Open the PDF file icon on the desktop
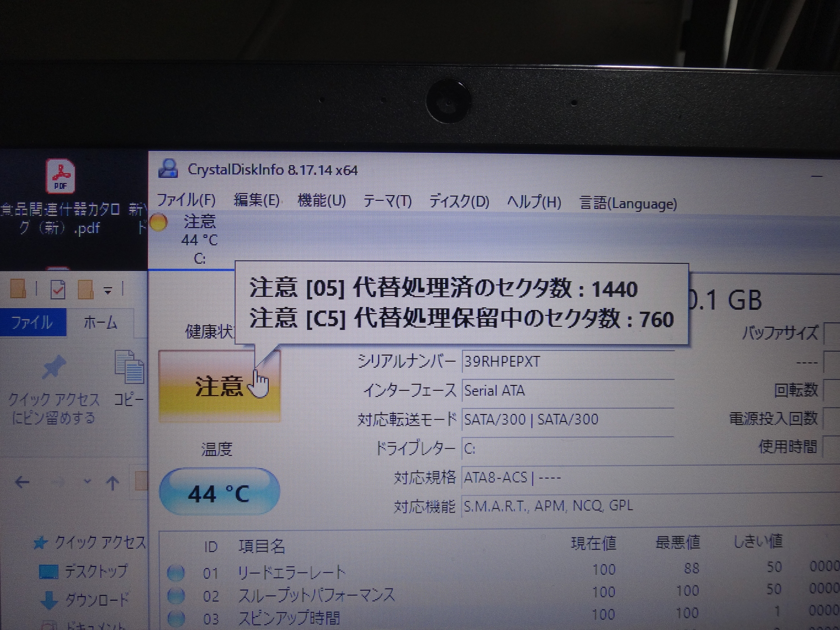 [60, 176]
